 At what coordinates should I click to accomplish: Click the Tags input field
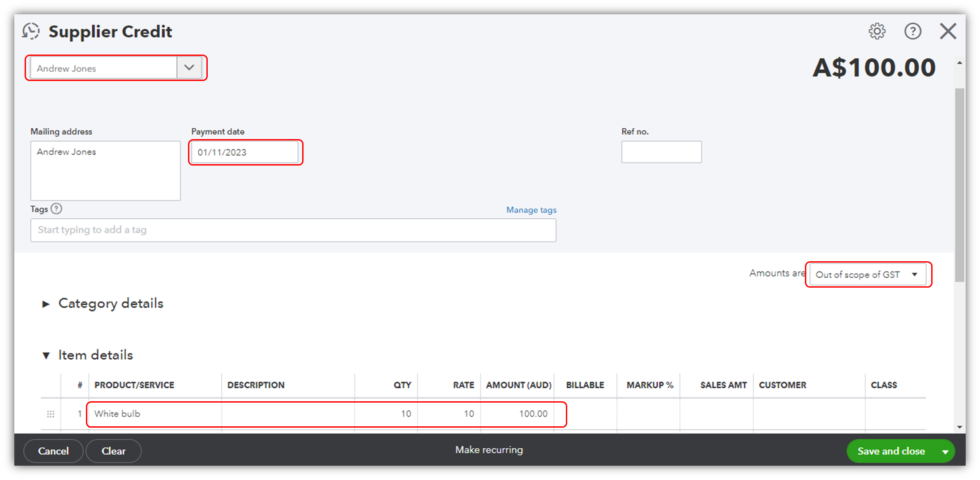[293, 230]
